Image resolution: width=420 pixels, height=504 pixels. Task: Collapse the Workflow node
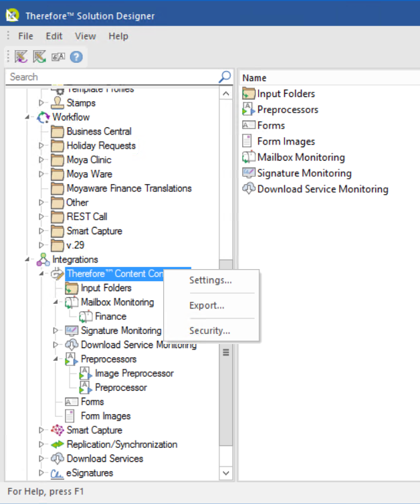pyautogui.click(x=27, y=117)
